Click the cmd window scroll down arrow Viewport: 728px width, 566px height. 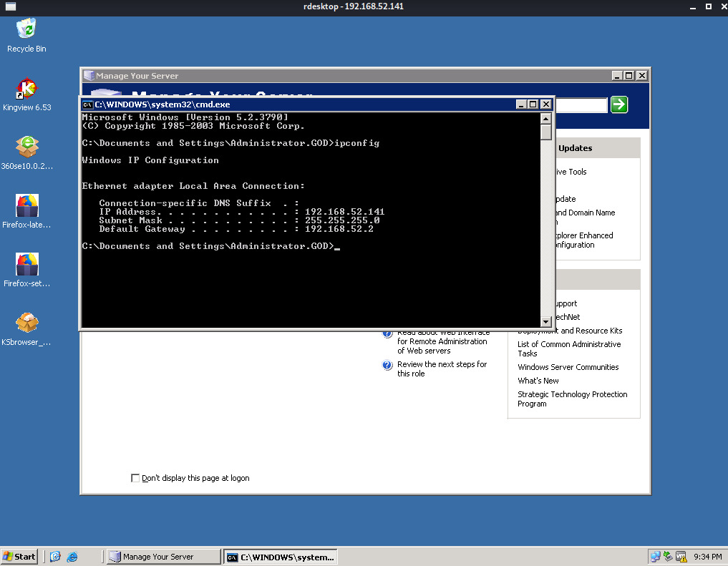click(545, 321)
